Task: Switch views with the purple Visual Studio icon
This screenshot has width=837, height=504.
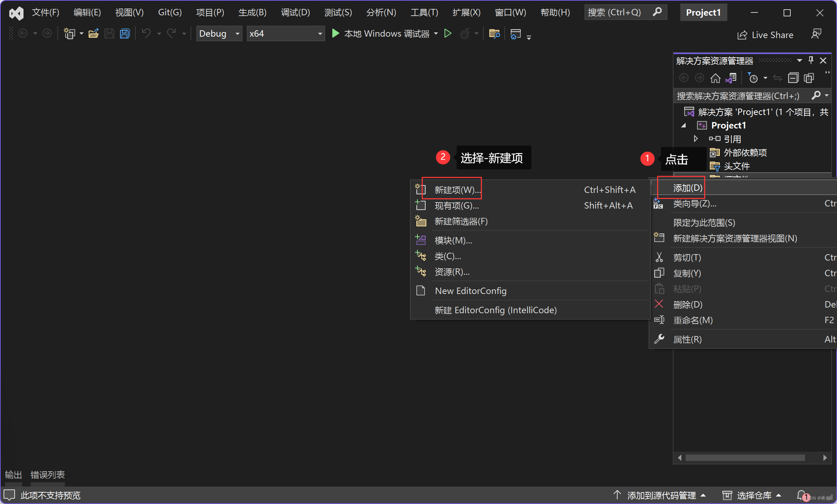Action: point(731,78)
